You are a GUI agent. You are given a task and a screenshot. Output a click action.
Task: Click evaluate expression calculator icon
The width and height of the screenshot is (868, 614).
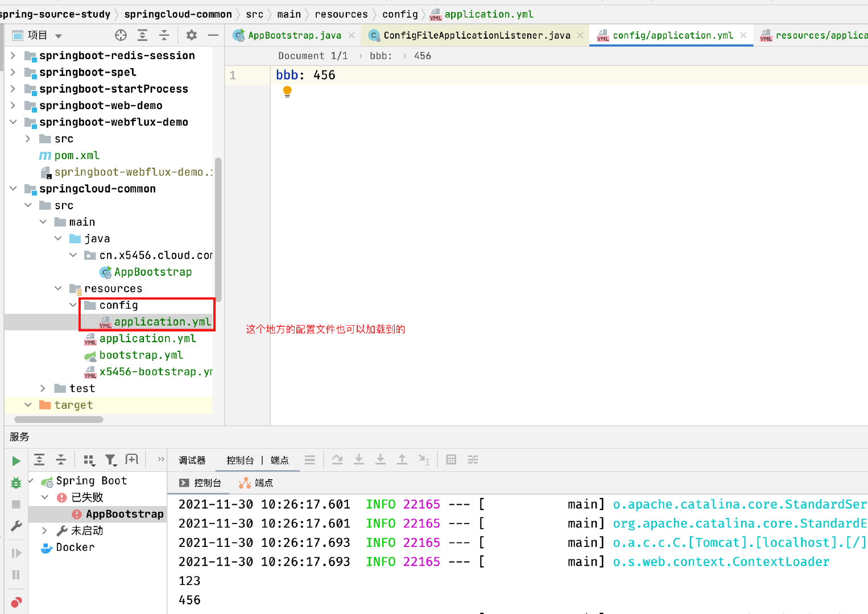click(x=451, y=460)
